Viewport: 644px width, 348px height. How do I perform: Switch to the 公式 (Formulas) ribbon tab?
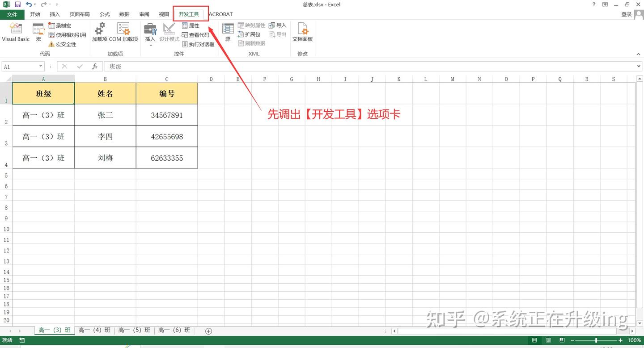[x=104, y=14]
